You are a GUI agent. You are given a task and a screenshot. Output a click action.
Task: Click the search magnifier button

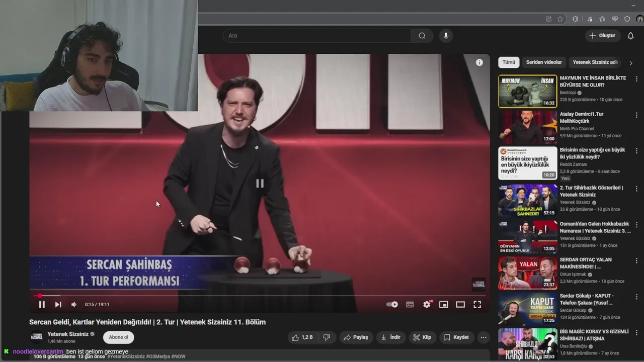coord(422,36)
